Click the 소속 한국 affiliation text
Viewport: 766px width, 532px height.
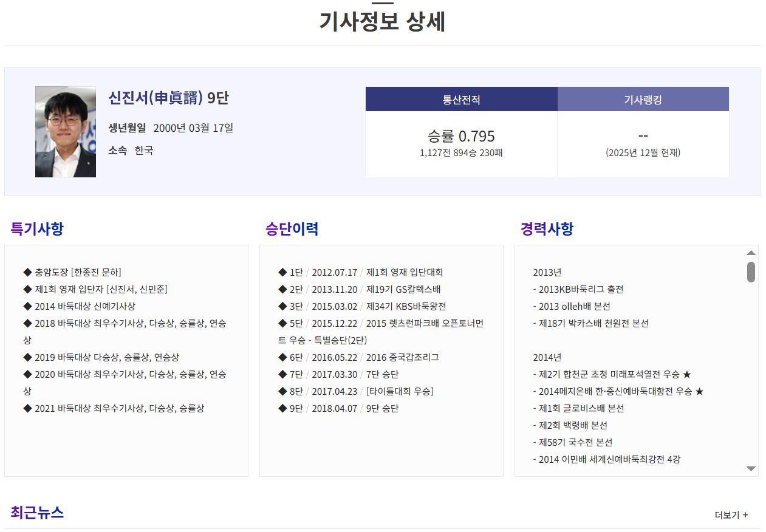click(132, 151)
